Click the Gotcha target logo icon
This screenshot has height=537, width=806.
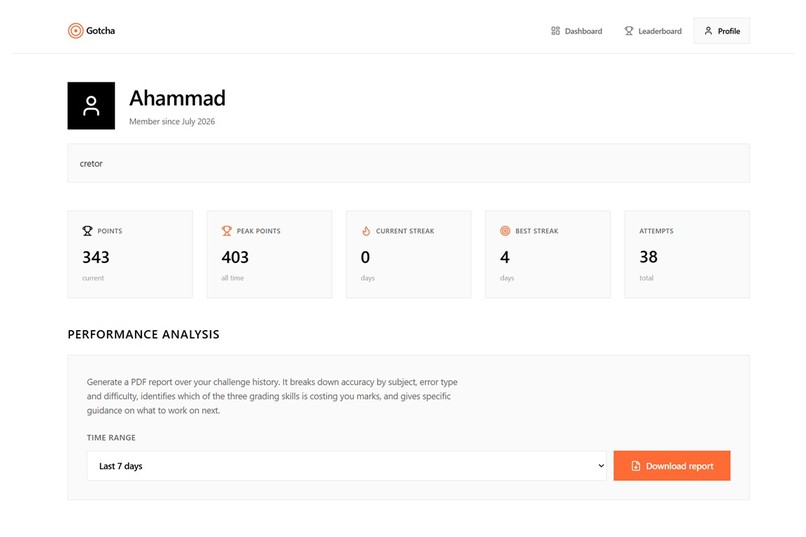pyautogui.click(x=76, y=31)
